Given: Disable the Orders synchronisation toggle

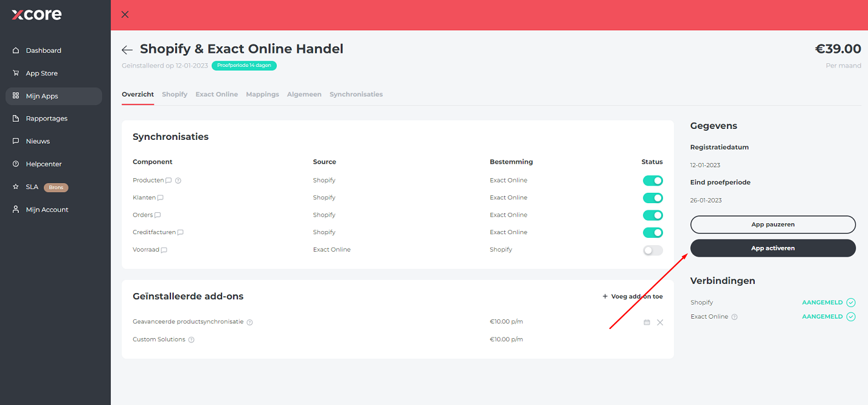Looking at the screenshot, I should click(653, 215).
